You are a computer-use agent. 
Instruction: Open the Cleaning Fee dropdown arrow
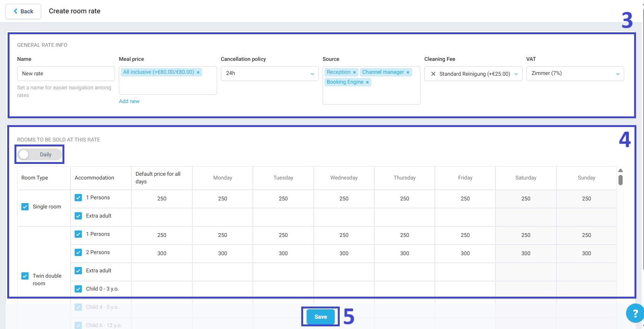coord(516,74)
